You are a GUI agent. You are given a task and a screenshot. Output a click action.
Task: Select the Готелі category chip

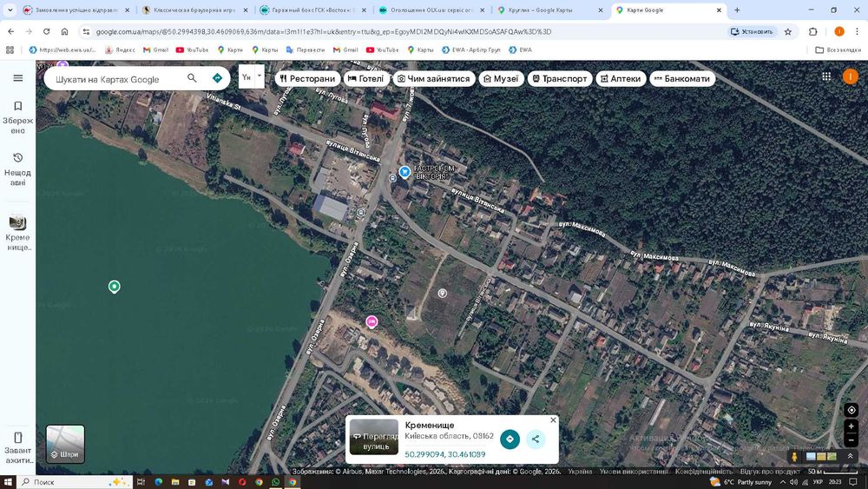[x=365, y=79]
